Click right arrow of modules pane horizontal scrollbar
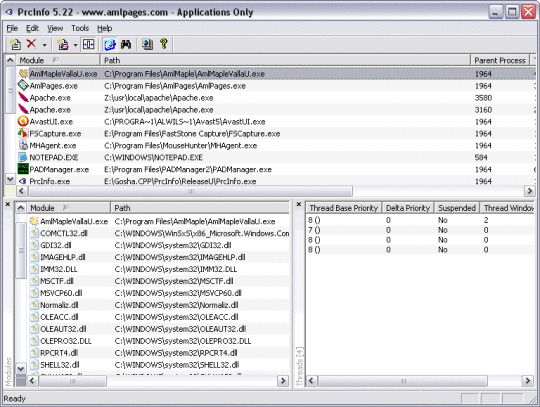This screenshot has height=407, width=540. coord(283,380)
